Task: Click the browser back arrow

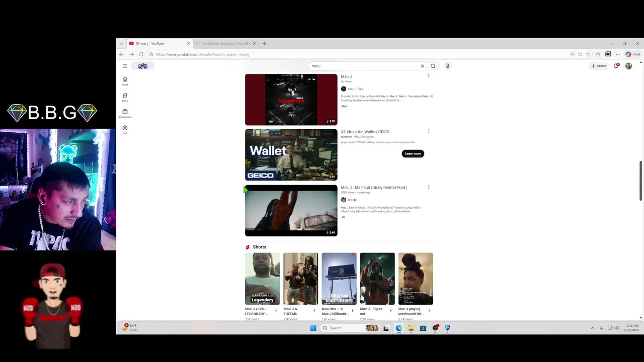Action: tap(121, 54)
